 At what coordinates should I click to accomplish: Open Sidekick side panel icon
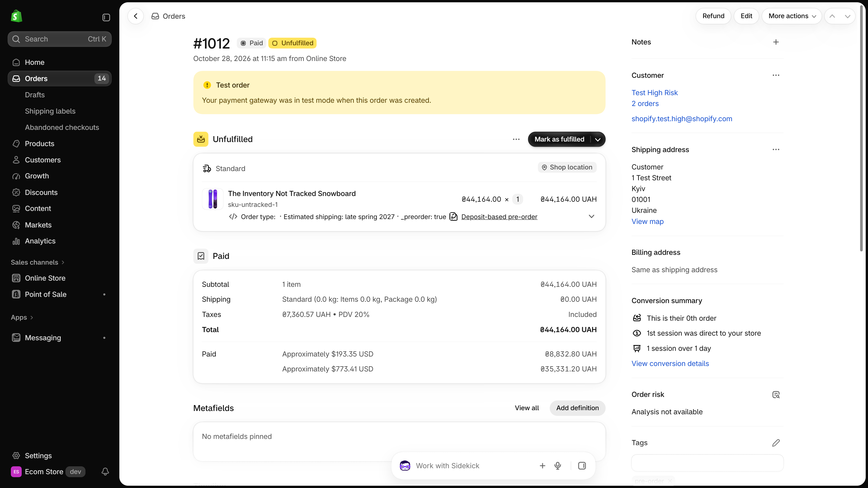click(582, 465)
